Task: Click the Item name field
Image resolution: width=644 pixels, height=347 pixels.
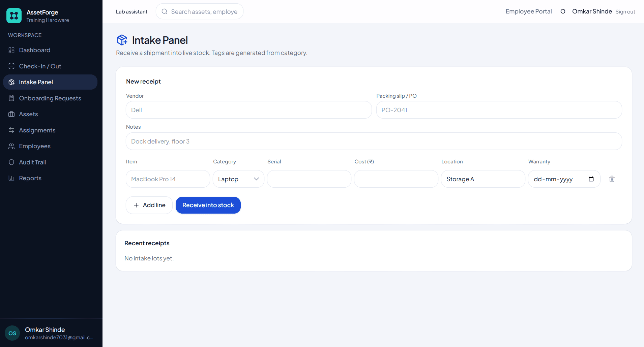Action: (x=168, y=179)
